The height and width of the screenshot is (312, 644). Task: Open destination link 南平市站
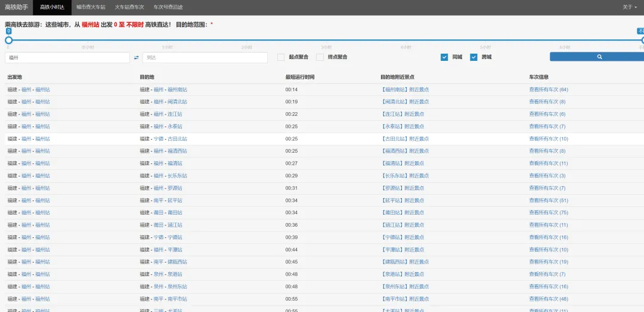point(178,299)
